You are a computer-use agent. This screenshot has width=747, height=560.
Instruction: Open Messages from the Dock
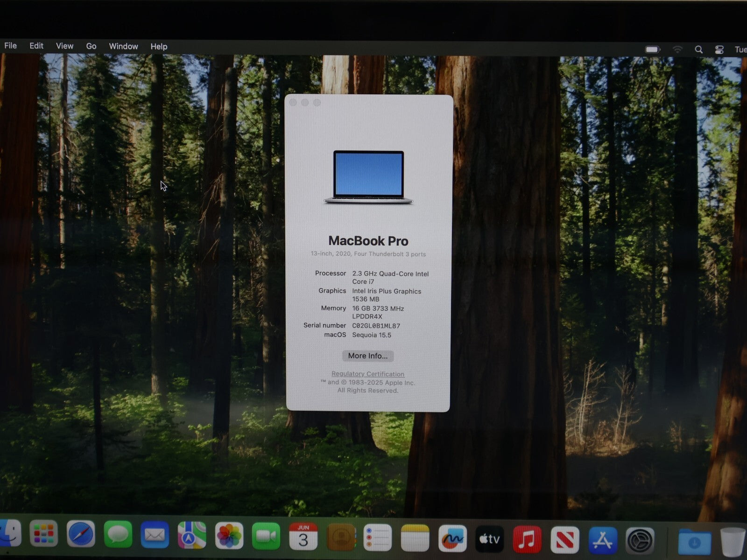(x=118, y=534)
